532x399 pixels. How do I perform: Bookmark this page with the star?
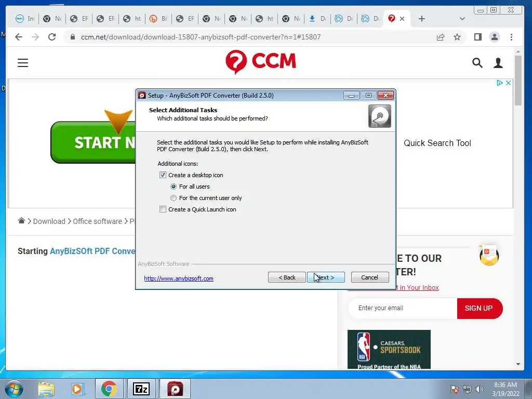pyautogui.click(x=457, y=37)
